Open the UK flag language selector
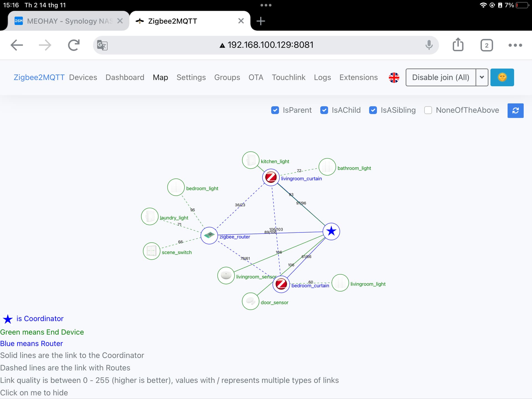 coord(394,78)
